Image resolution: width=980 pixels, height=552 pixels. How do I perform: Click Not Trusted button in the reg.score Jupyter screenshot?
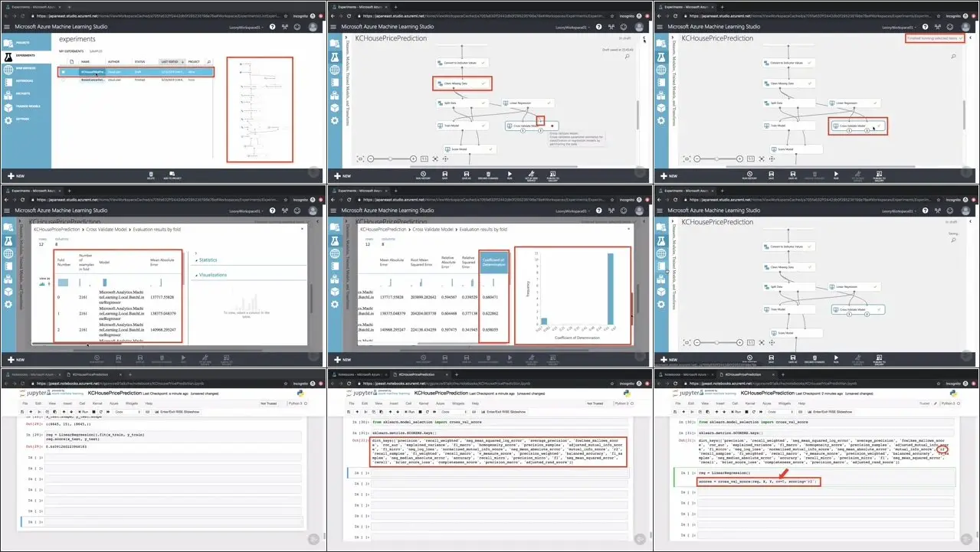tap(269, 403)
